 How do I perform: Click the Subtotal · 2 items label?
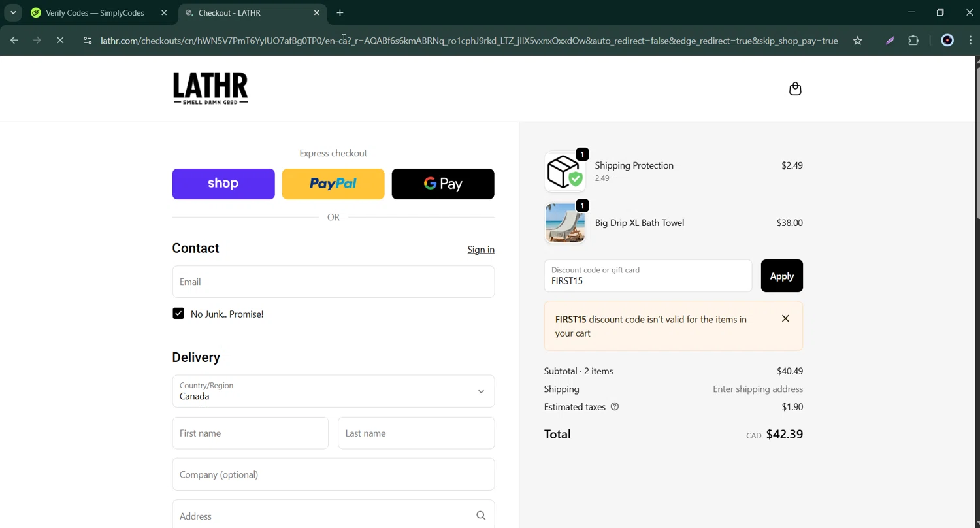click(578, 371)
